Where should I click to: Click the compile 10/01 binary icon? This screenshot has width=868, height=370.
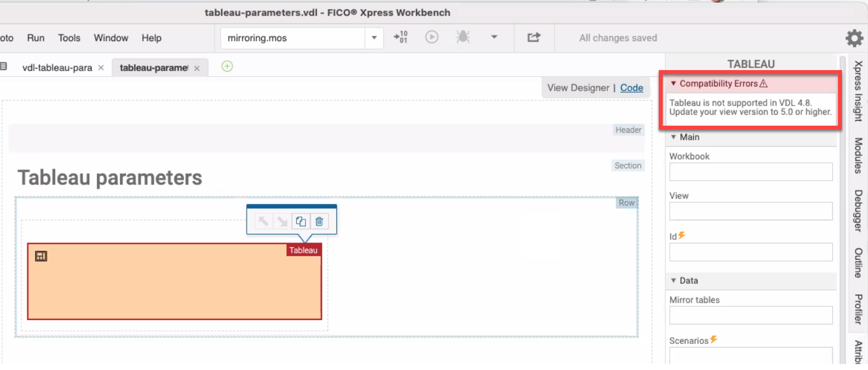tap(400, 37)
